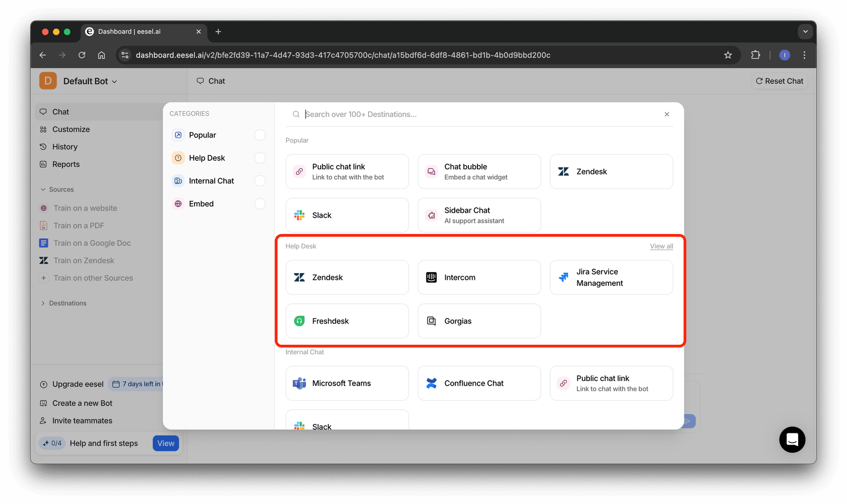Viewport: 847px width, 504px height.
Task: Reload the page in the browser
Action: point(82,55)
